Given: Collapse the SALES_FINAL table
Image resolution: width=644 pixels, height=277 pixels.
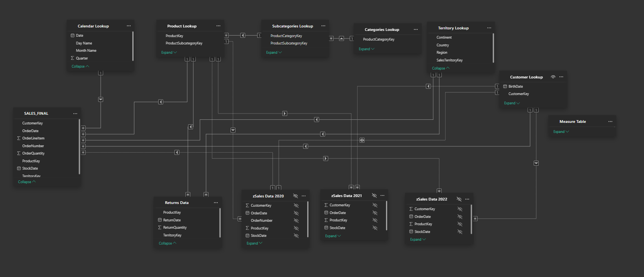Looking at the screenshot, I should (27, 182).
